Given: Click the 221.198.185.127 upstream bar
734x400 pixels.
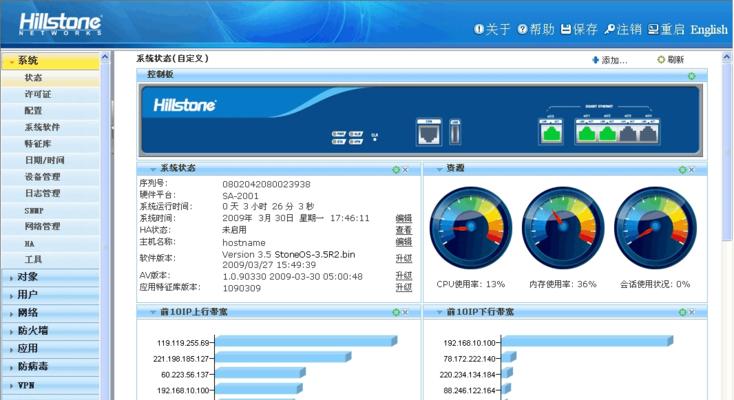Looking at the screenshot, I should (x=283, y=357).
